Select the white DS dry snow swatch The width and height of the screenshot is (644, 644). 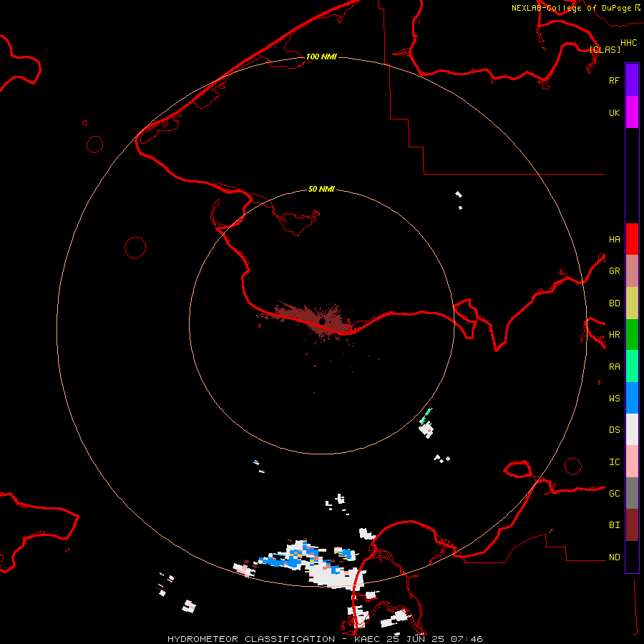click(632, 429)
